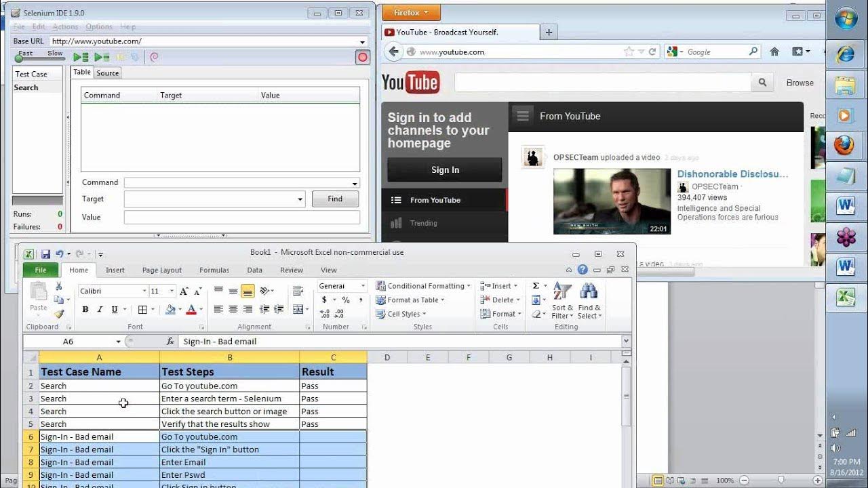Increase font size with large A icon
The width and height of the screenshot is (868, 488).
[184, 291]
